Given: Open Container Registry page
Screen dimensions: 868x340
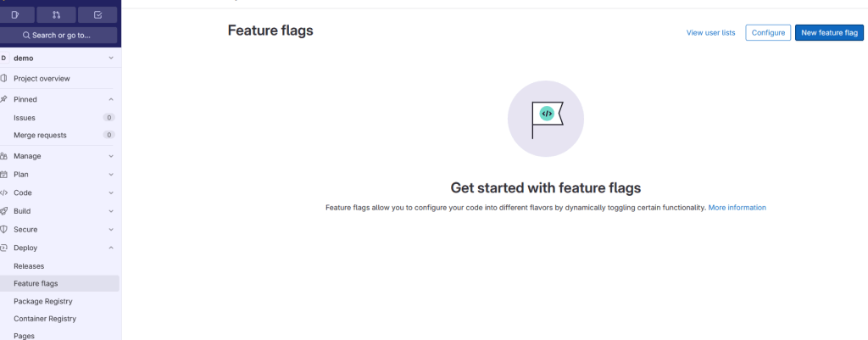Looking at the screenshot, I should pos(45,319).
